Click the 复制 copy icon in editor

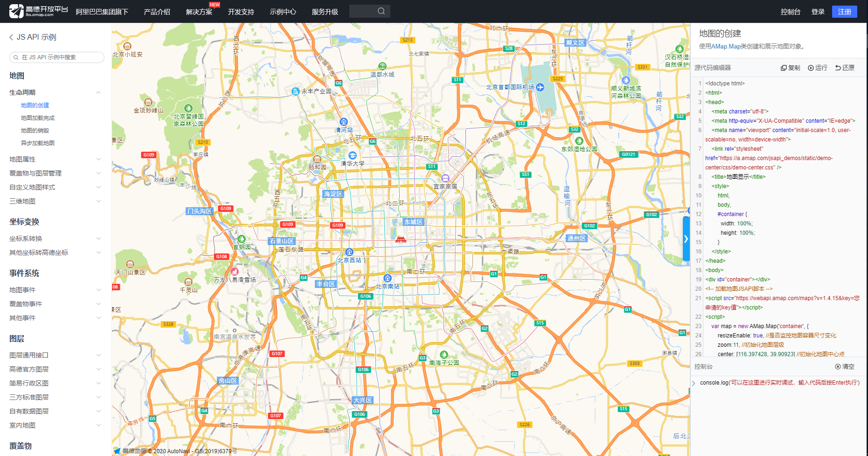[x=784, y=68]
